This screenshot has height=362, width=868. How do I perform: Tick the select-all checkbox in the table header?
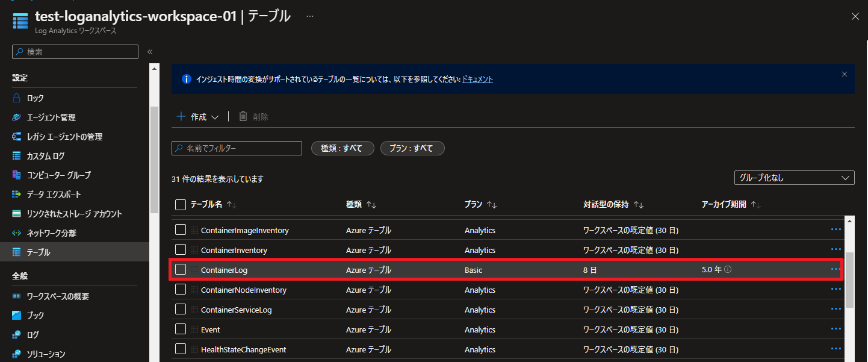pos(181,205)
